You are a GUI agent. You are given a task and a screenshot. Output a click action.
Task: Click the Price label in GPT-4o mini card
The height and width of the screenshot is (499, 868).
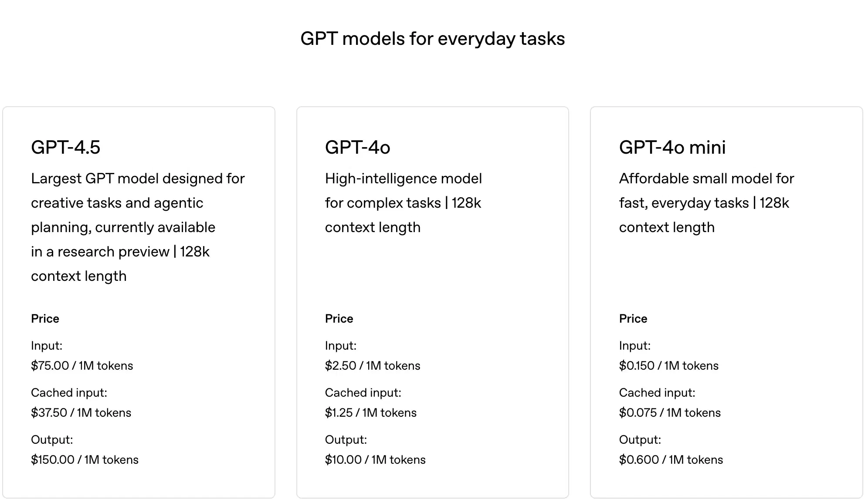tap(633, 319)
